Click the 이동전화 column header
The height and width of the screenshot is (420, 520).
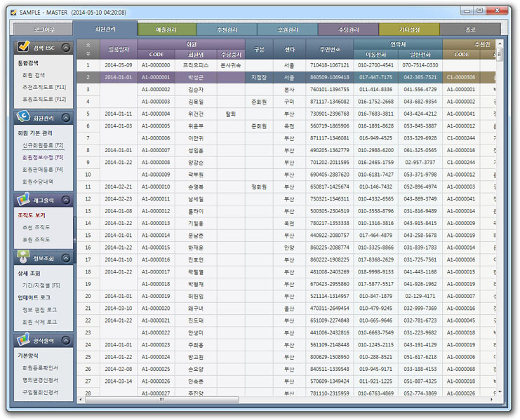(375, 54)
